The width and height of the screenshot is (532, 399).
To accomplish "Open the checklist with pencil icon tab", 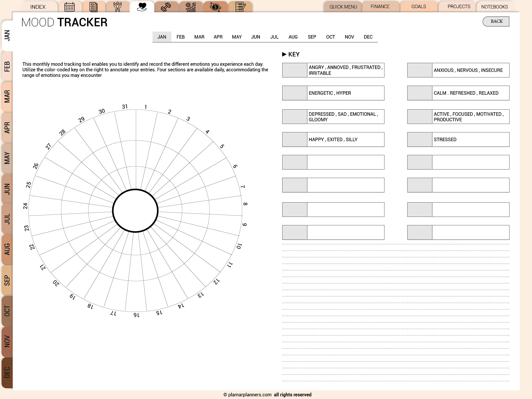I will tap(240, 7).
